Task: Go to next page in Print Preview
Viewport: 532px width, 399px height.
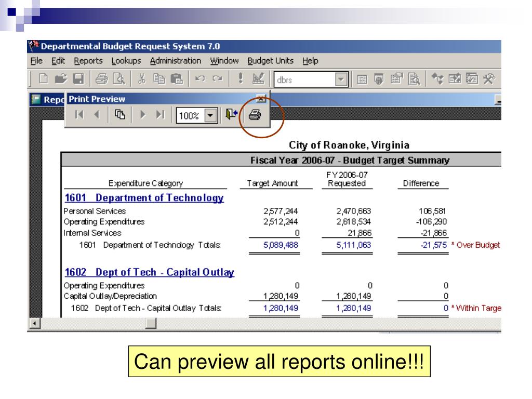Action: [x=143, y=115]
